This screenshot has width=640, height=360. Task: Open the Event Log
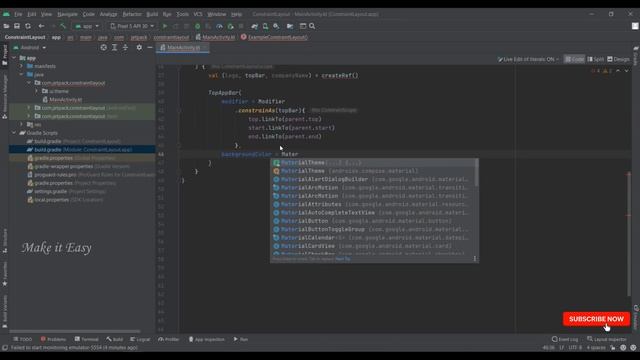[565, 339]
